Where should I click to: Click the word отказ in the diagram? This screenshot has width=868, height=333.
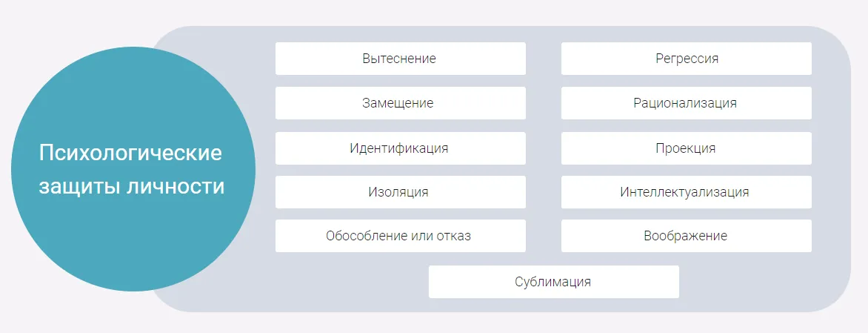point(453,236)
